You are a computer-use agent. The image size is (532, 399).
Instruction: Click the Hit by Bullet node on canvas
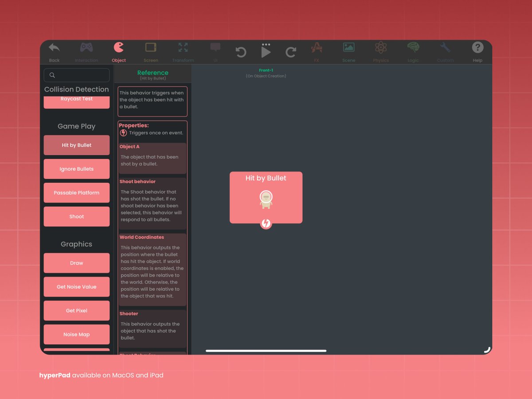pos(266,197)
